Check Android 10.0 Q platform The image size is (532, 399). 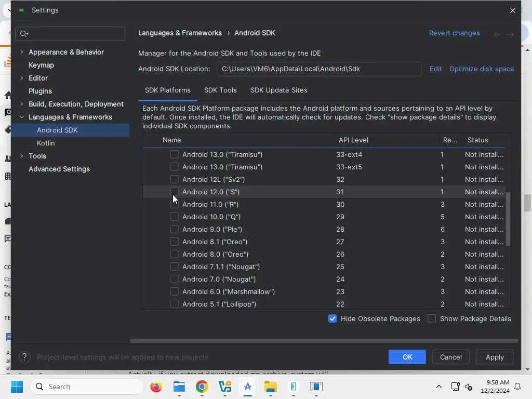[x=175, y=217]
